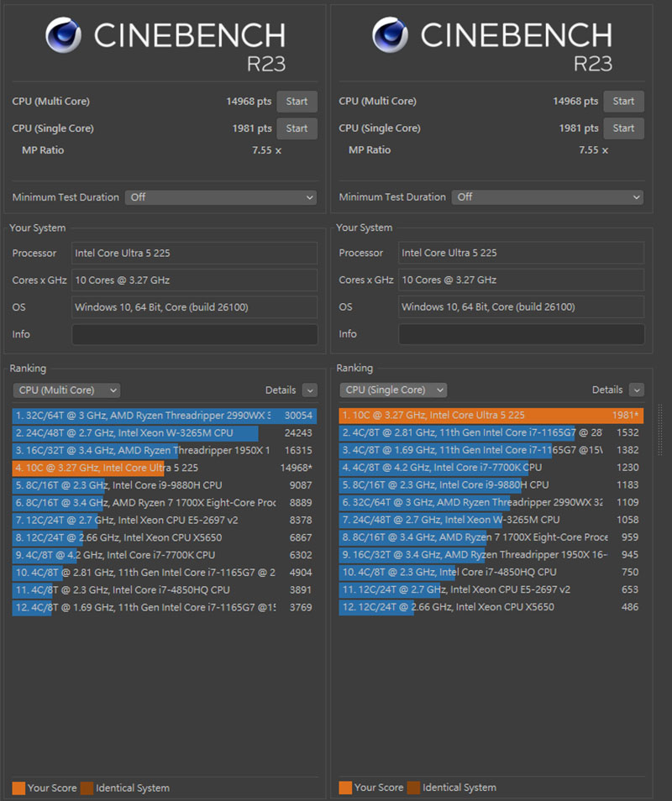
Task: Select the Xeon W-3265M row scoring 24243
Action: (164, 433)
